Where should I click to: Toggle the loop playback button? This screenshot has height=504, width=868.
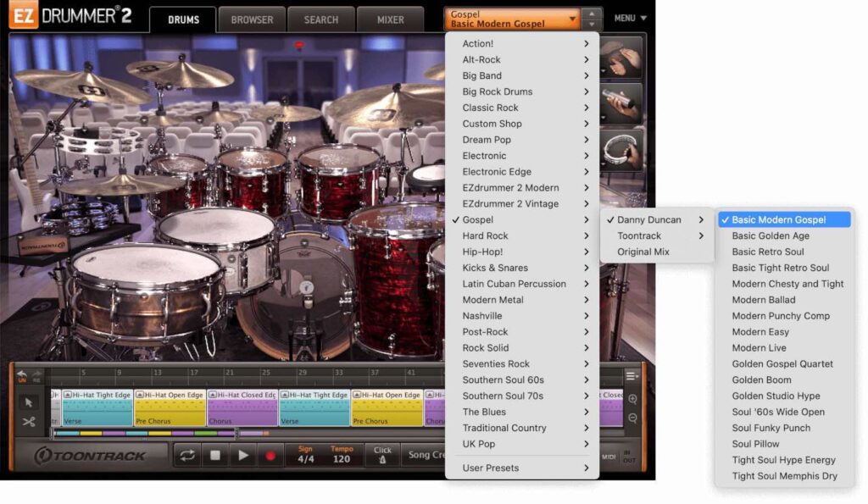click(187, 456)
